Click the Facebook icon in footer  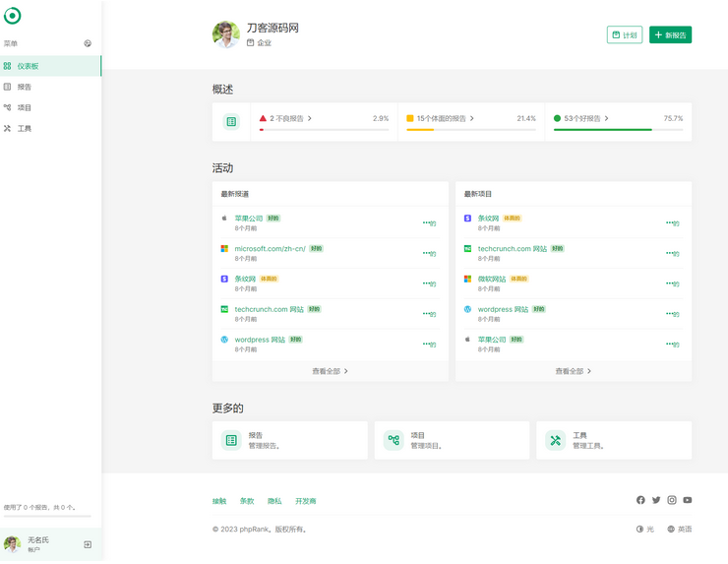(640, 500)
